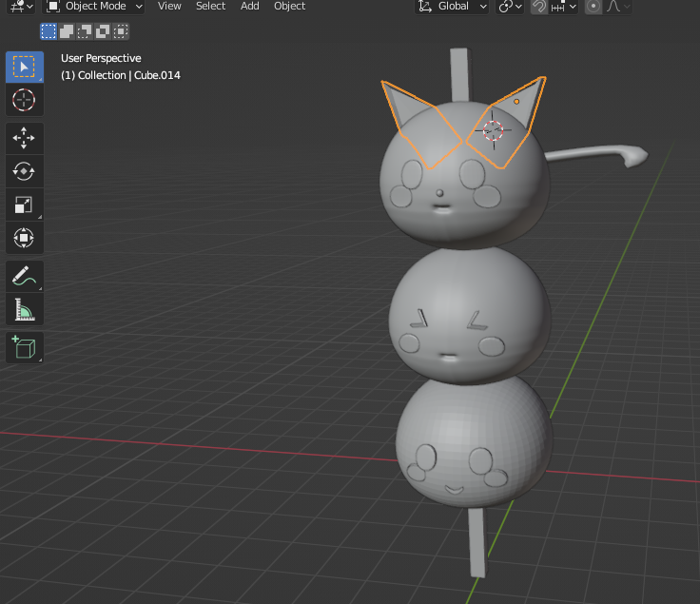Select the 3D Cursor tool
Screen dimensions: 700x604
24,100
